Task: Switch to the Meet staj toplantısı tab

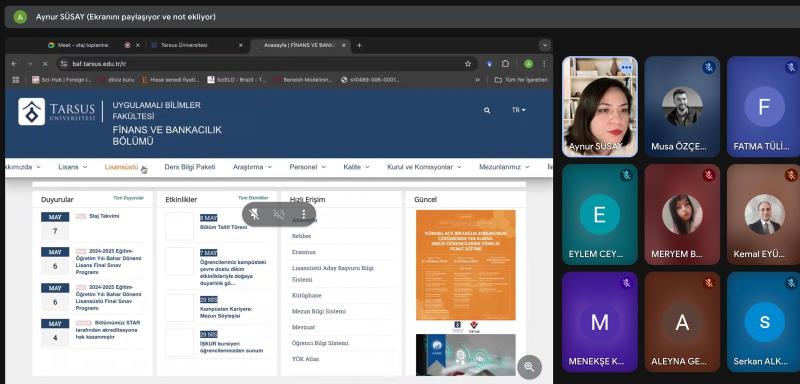Action: [83, 45]
